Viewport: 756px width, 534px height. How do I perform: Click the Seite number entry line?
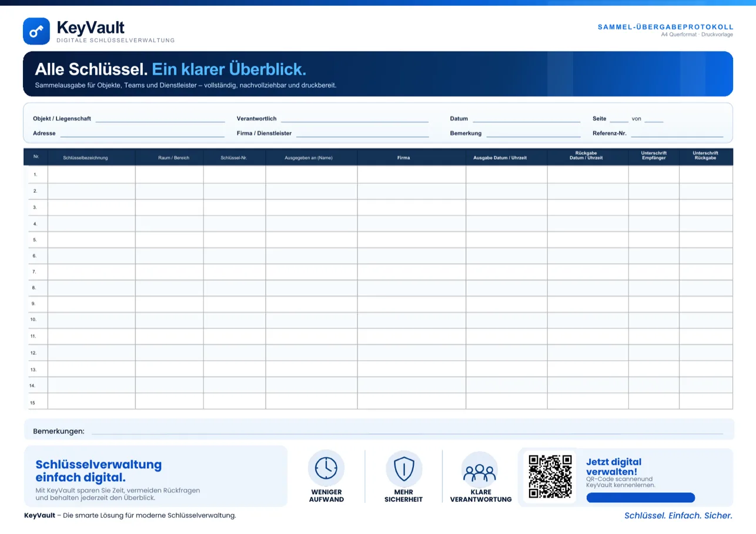(619, 121)
